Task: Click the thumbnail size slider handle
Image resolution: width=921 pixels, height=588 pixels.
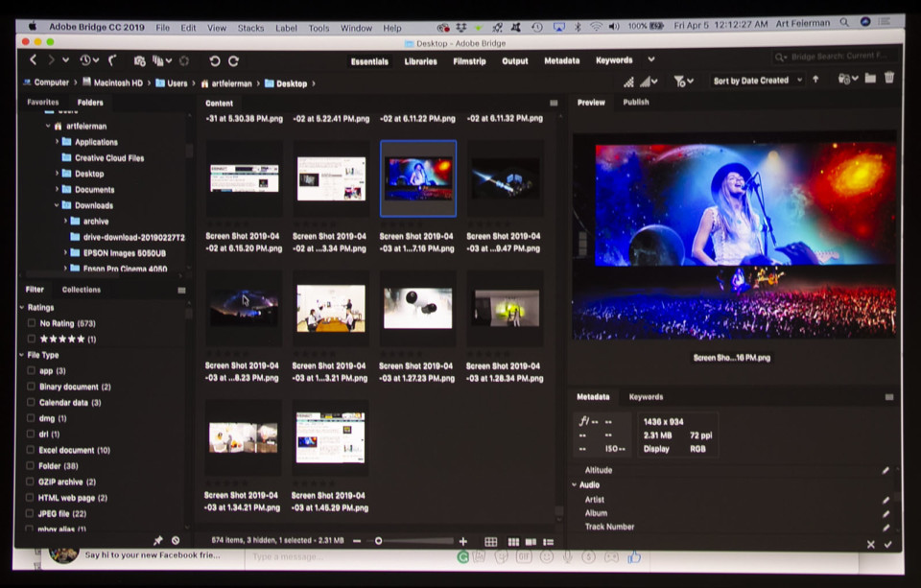Action: [x=378, y=541]
